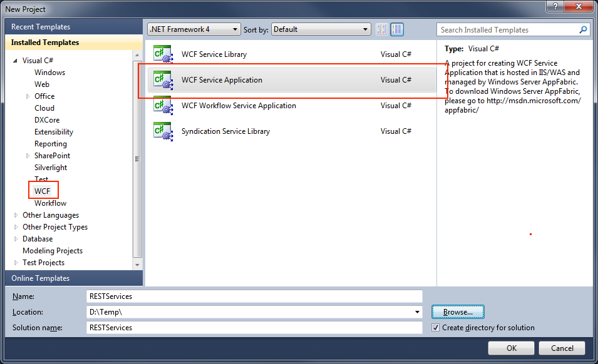Select the Workflow category
The image size is (598, 364).
50,203
